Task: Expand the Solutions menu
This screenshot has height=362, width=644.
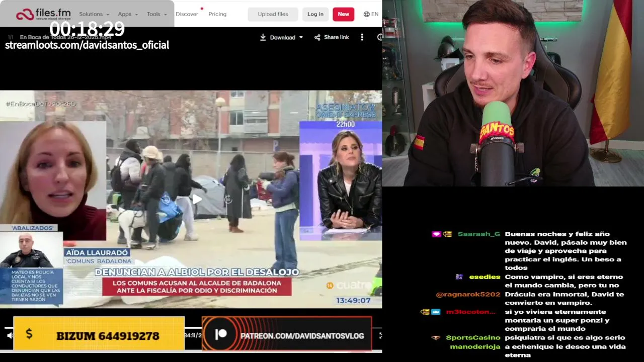Action: tap(94, 14)
